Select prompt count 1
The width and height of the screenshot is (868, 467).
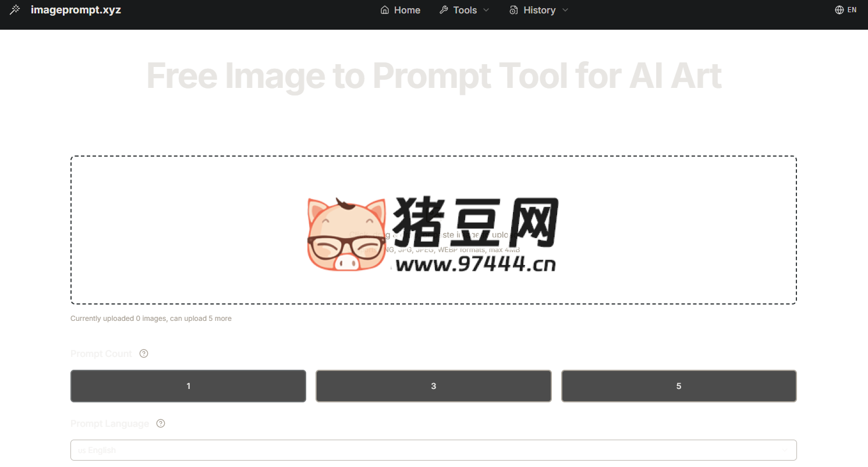(x=188, y=386)
